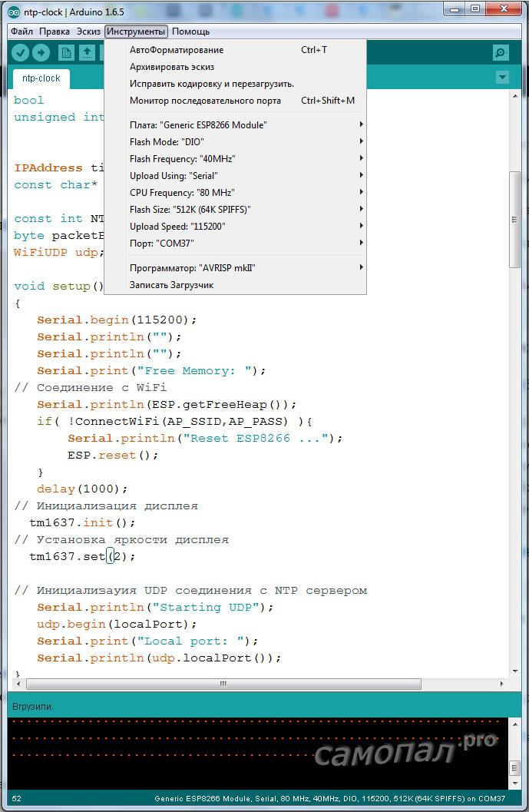Click the Open sketch toolbar icon

coord(87,52)
